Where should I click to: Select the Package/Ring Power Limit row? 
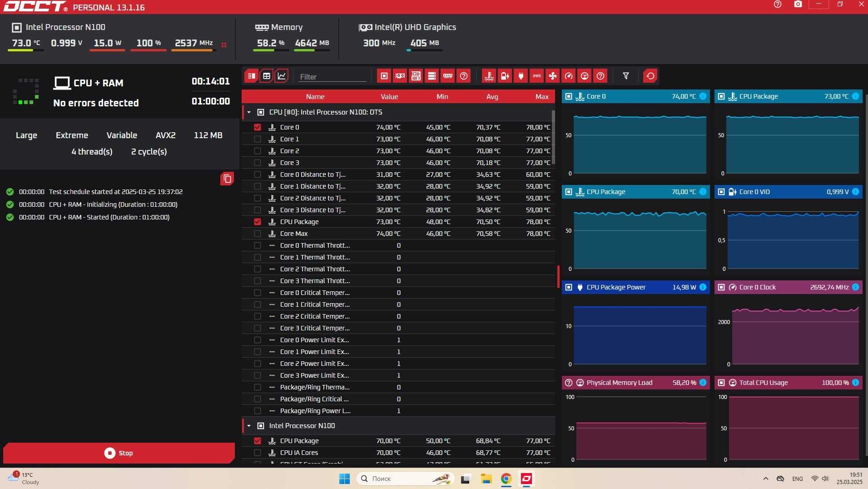tap(398, 411)
